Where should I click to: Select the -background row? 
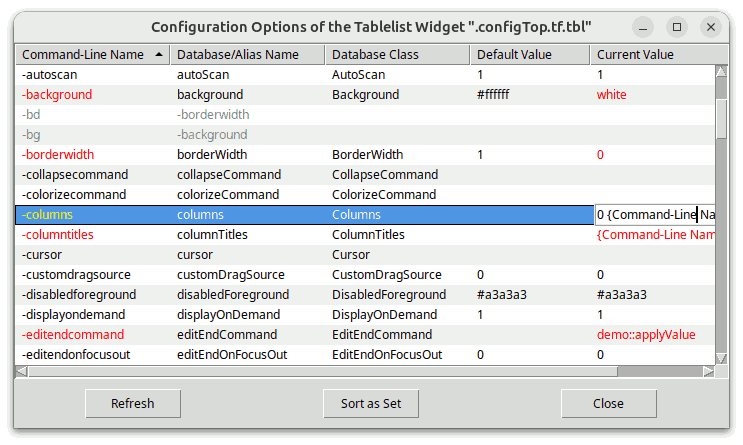tap(90, 95)
